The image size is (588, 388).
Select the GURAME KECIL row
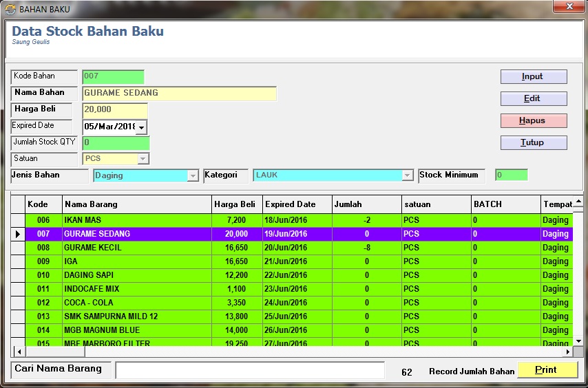coord(299,248)
